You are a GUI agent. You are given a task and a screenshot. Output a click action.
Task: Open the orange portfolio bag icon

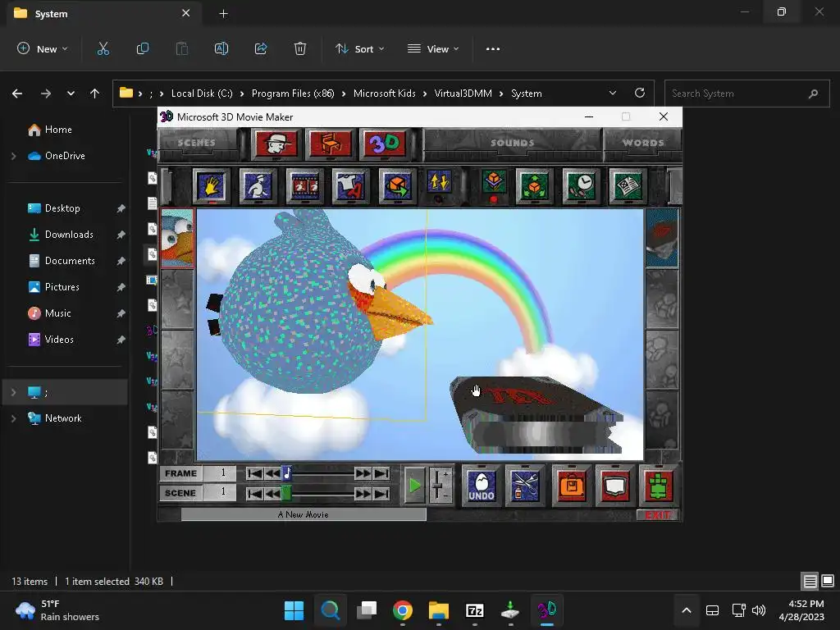tap(572, 486)
